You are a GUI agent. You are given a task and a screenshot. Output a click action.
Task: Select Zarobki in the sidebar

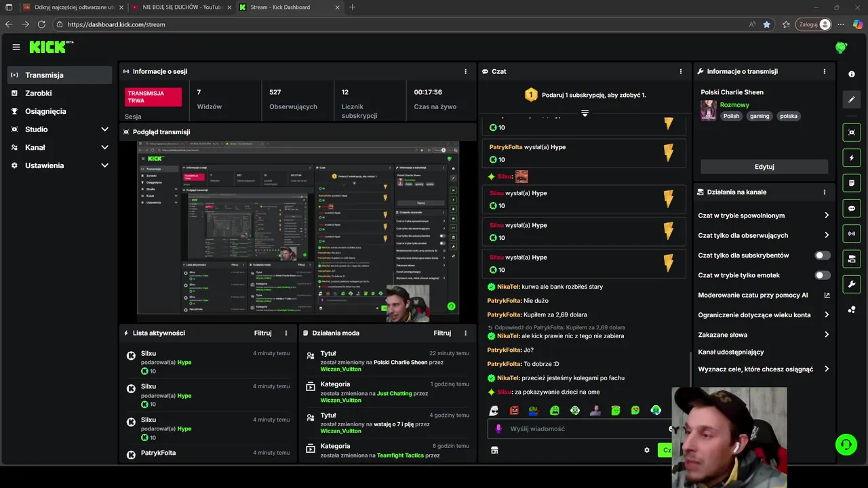[60, 93]
